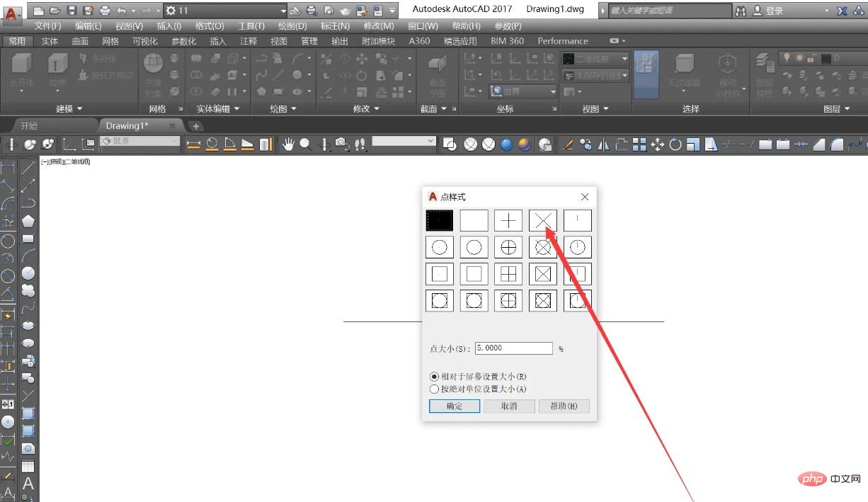Click the 取消 button
Viewport: 868px width, 502px height.
509,406
